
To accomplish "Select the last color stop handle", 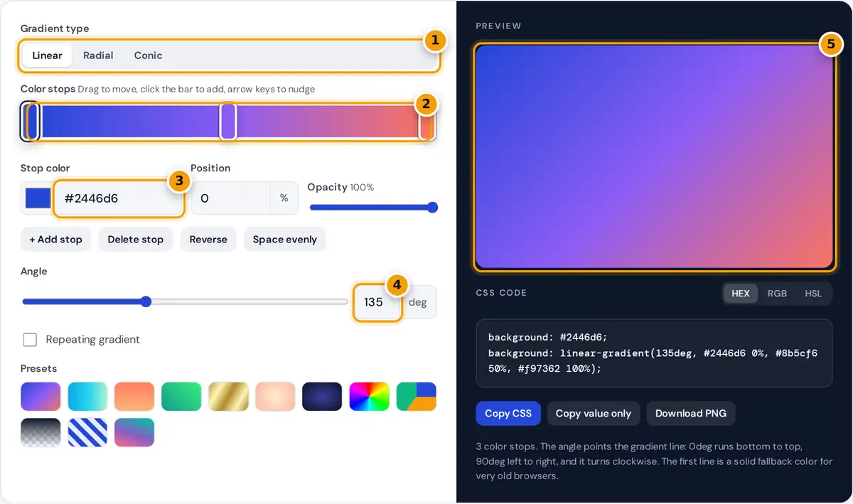I will [426, 122].
